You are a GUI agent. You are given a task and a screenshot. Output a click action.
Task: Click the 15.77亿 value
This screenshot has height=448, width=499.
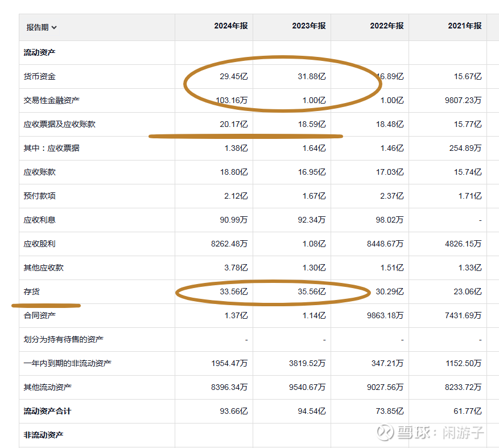pyautogui.click(x=468, y=124)
